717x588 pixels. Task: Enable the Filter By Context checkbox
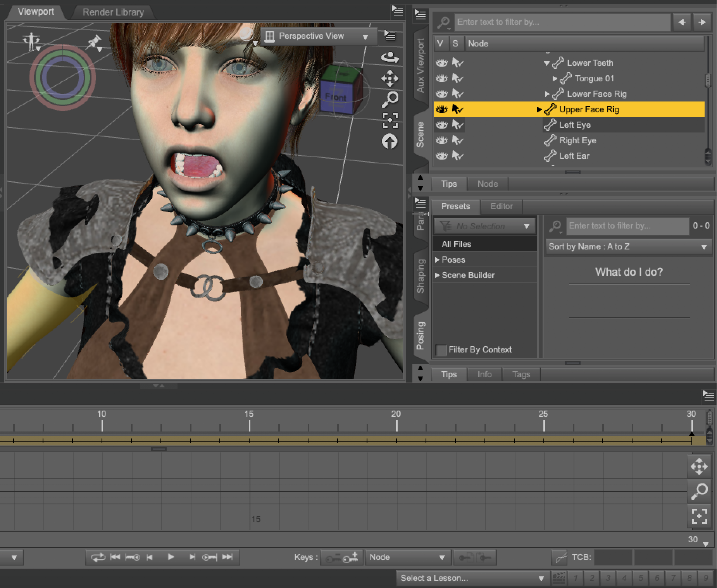(441, 350)
